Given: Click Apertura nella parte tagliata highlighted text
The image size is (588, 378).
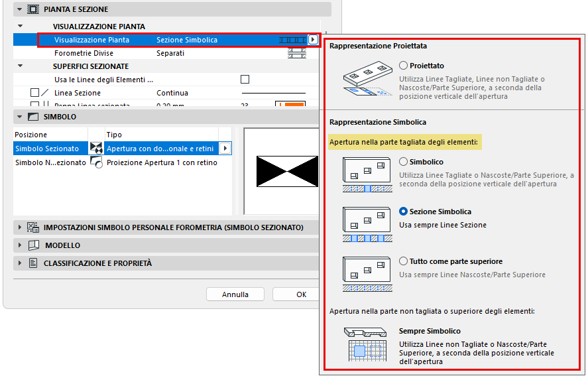Looking at the screenshot, I should 404,142.
